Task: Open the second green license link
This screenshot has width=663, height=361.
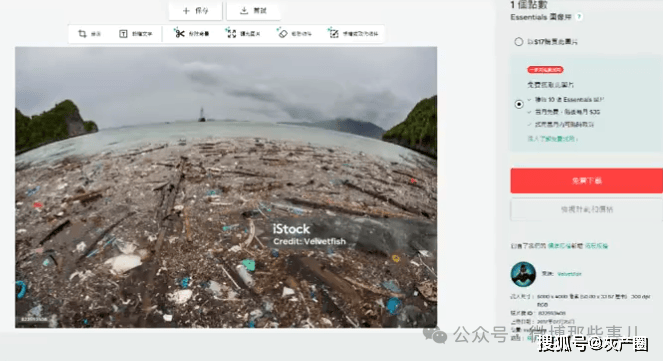Action: pyautogui.click(x=596, y=246)
